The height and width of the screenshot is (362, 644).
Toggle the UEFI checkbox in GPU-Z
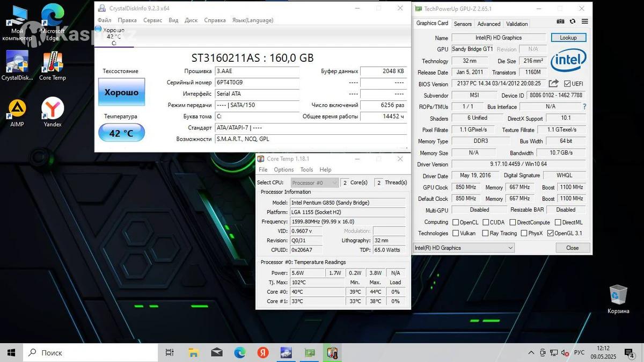pos(567,84)
